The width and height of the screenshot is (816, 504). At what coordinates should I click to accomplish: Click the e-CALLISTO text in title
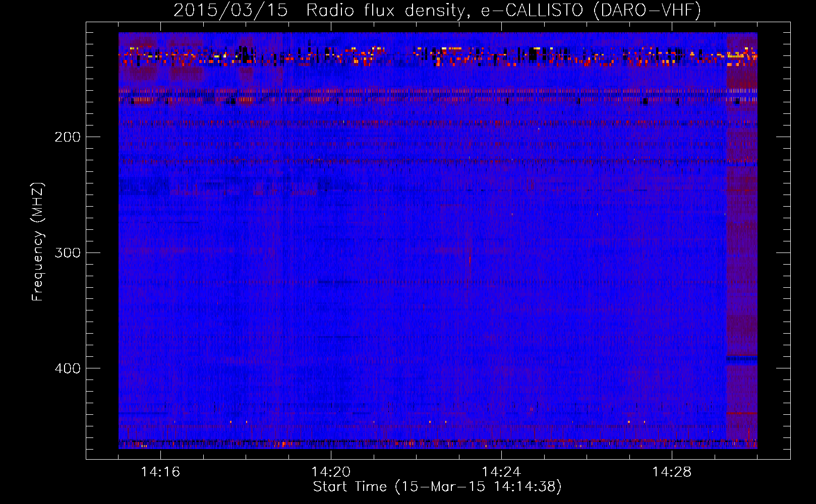[532, 11]
